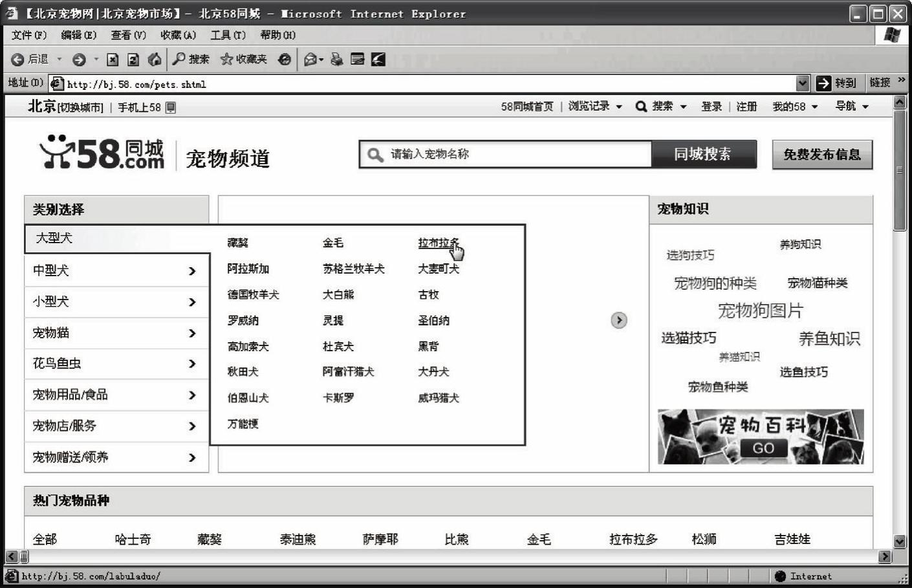Expand the 宠物用品/食品 category arrow
Image resolution: width=912 pixels, height=588 pixels.
point(192,395)
